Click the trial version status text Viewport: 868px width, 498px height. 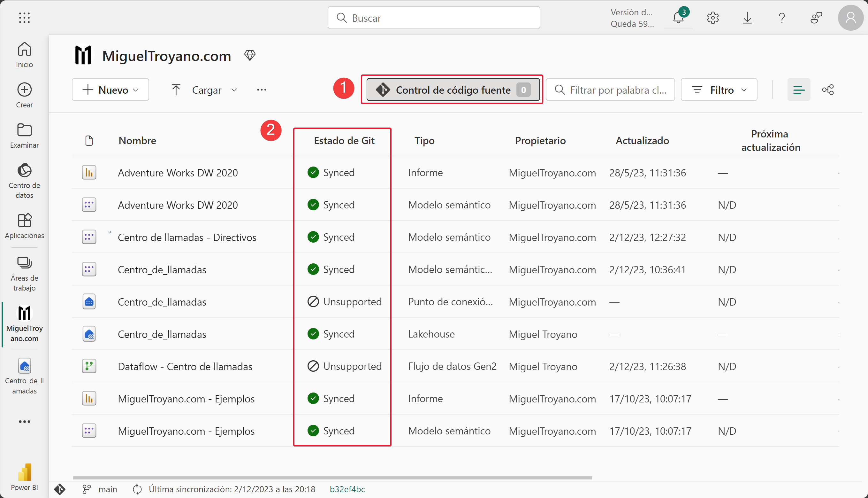coord(632,18)
